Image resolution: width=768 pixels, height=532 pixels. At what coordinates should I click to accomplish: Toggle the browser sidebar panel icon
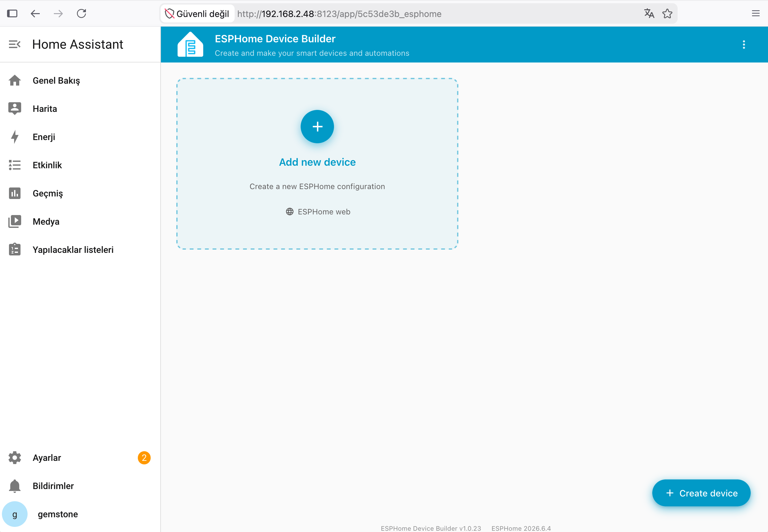[x=12, y=14]
